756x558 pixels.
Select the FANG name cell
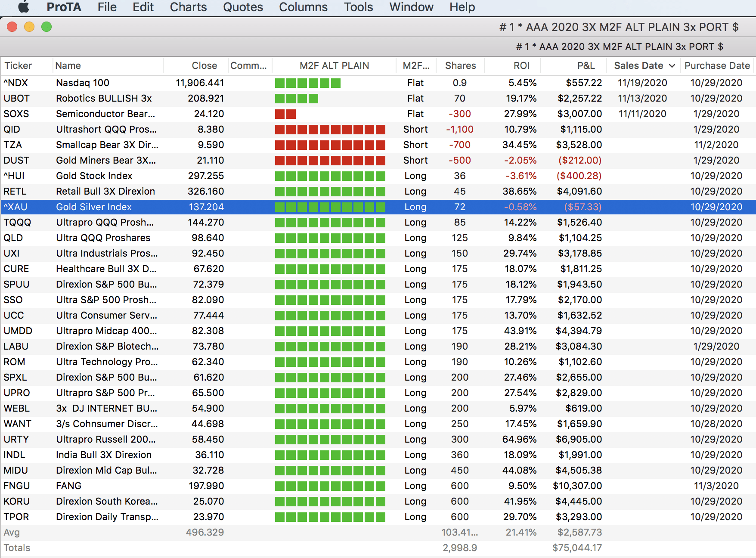[x=68, y=486]
